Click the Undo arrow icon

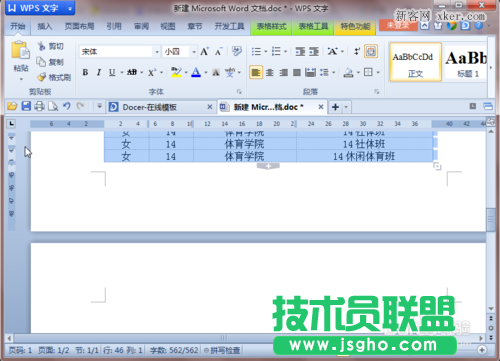click(x=67, y=106)
